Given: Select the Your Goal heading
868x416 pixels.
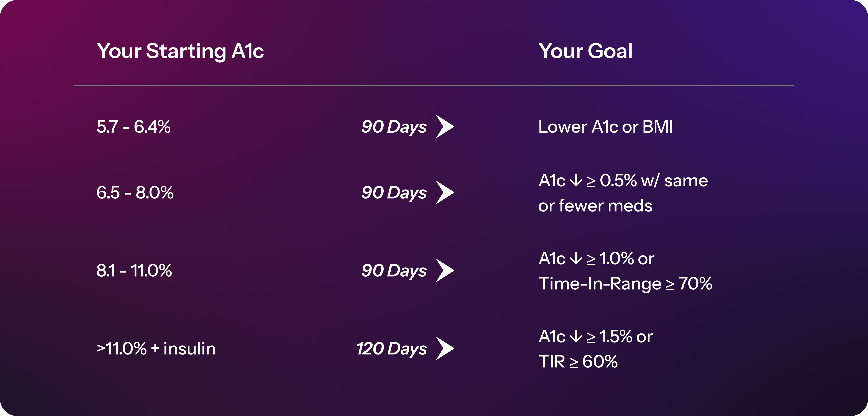Looking at the screenshot, I should coord(585,51).
